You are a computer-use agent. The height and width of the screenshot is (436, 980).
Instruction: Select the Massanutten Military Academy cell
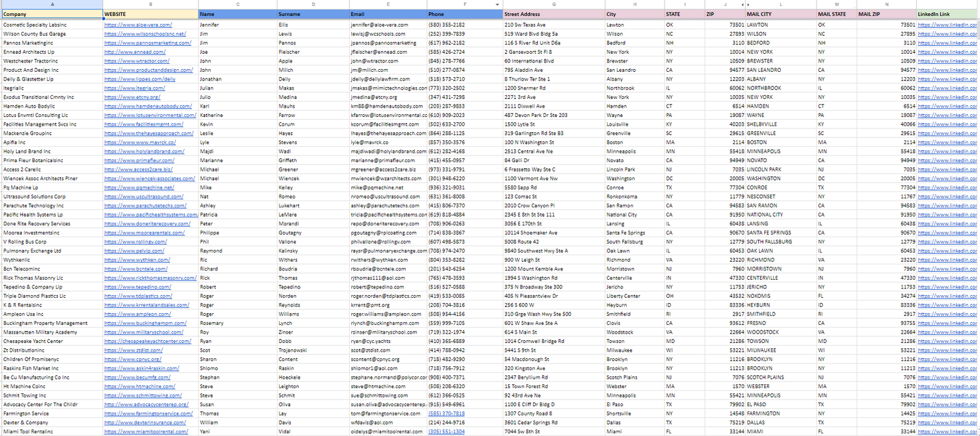(x=52, y=332)
